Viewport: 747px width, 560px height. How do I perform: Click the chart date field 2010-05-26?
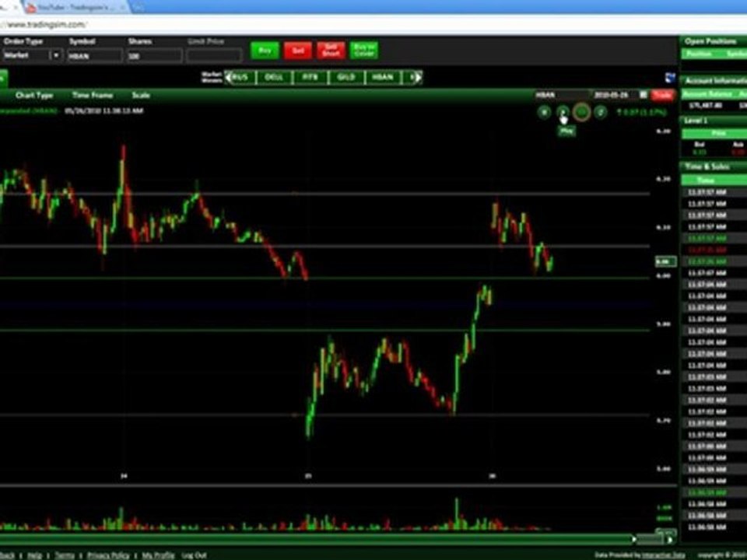tap(614, 95)
